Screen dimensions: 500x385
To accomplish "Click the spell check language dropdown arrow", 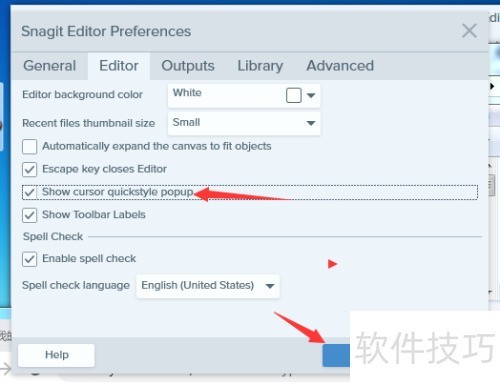I will tap(270, 286).
